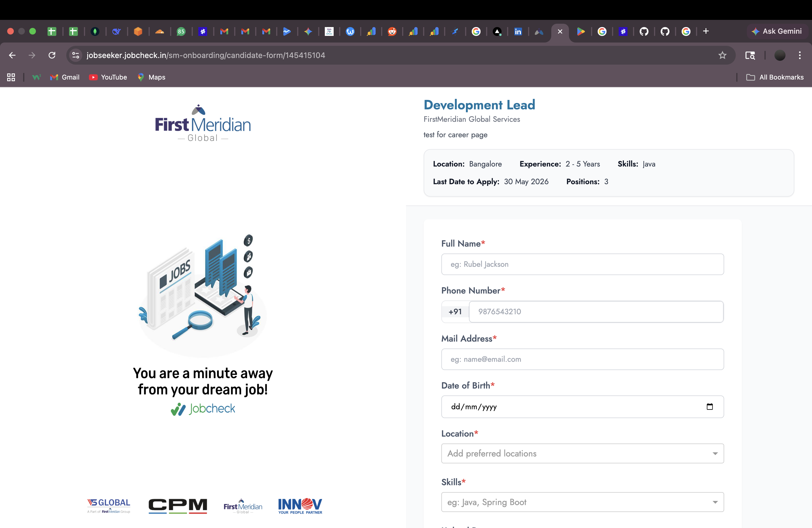The height and width of the screenshot is (528, 812).
Task: Click the Full Name input field
Action: 582,264
